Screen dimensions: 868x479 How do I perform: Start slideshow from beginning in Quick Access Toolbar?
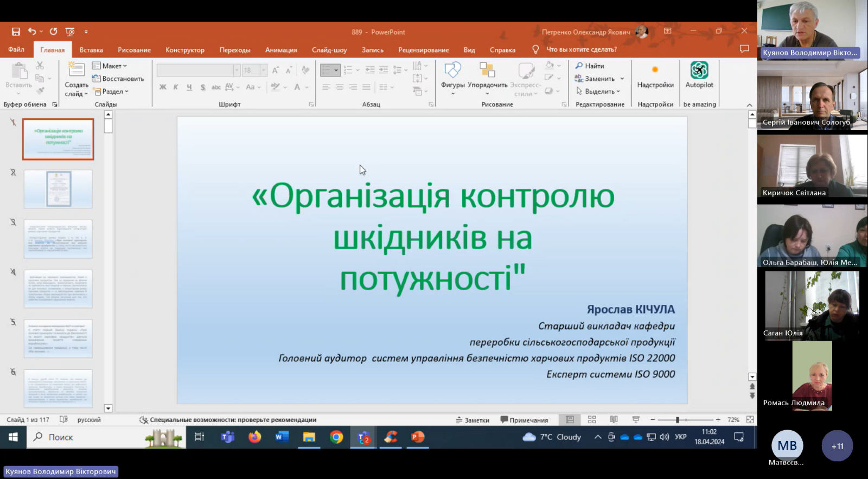(70, 32)
